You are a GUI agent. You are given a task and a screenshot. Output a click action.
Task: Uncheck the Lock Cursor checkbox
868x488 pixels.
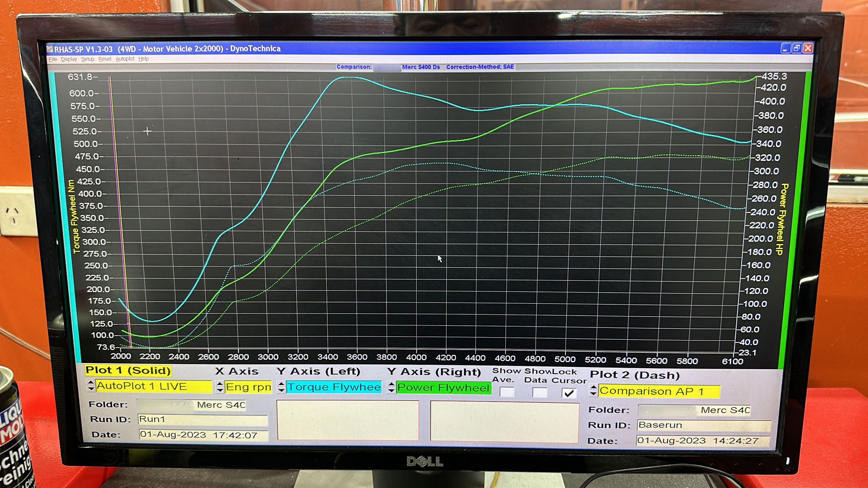569,393
